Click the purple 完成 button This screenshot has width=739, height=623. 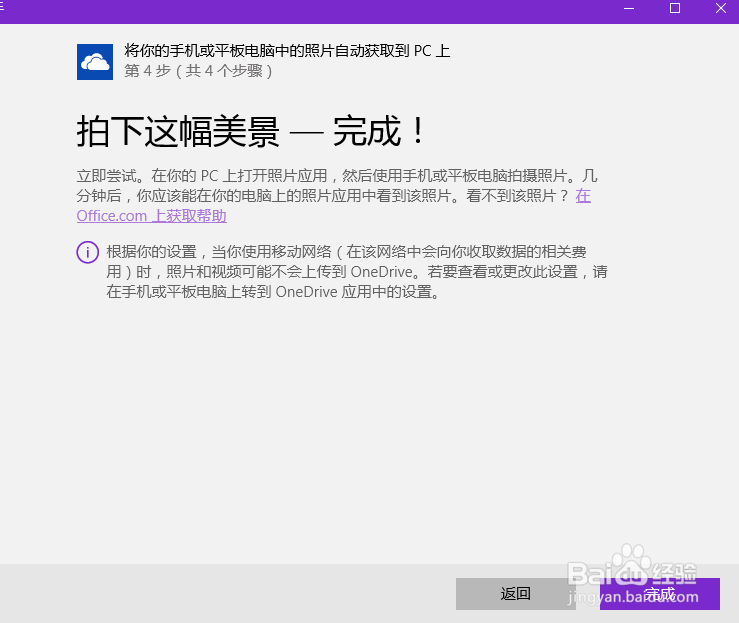pos(659,594)
